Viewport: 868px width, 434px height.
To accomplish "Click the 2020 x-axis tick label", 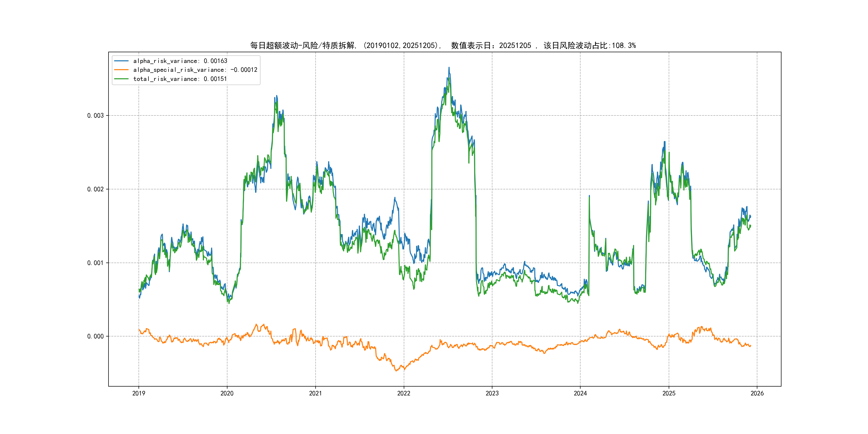I will click(227, 393).
